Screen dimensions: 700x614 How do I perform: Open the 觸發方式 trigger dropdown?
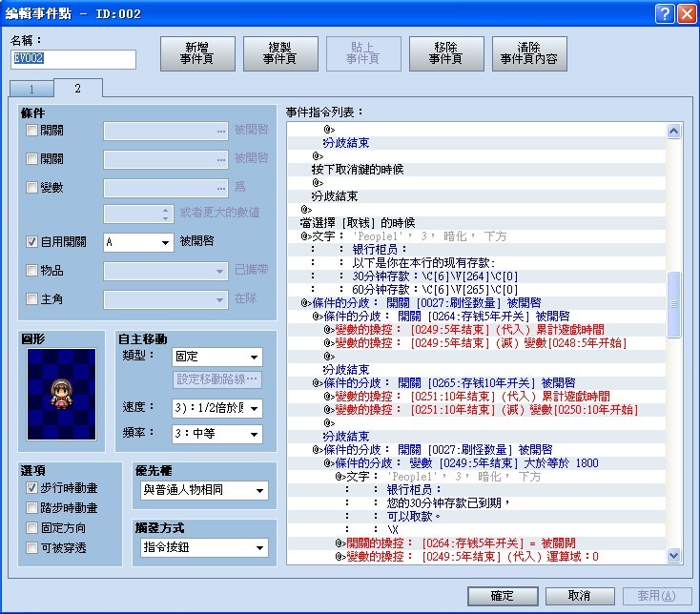point(204,547)
